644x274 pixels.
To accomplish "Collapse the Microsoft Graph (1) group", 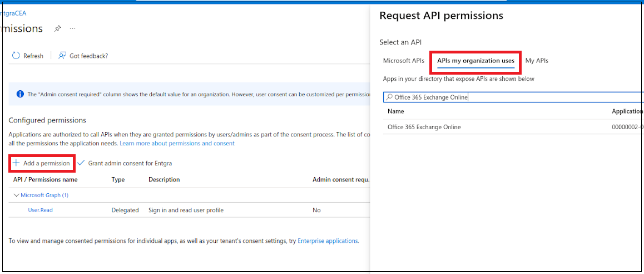I will (17, 195).
